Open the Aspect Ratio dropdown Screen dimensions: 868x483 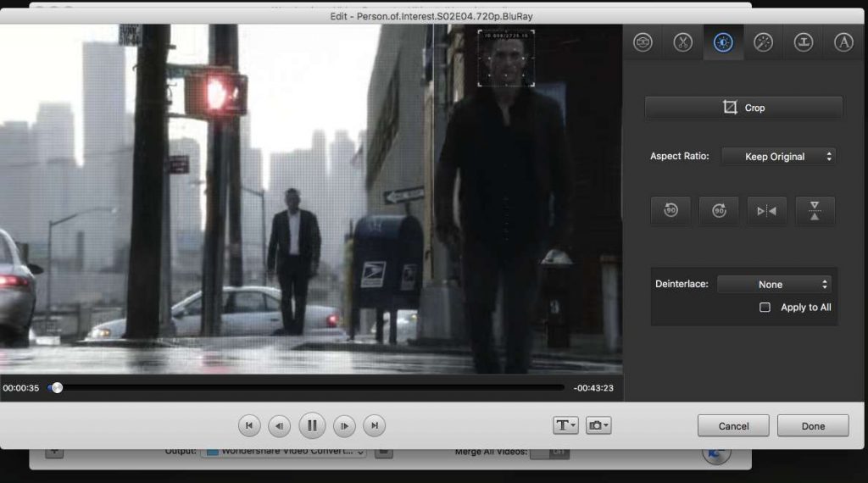click(x=778, y=157)
